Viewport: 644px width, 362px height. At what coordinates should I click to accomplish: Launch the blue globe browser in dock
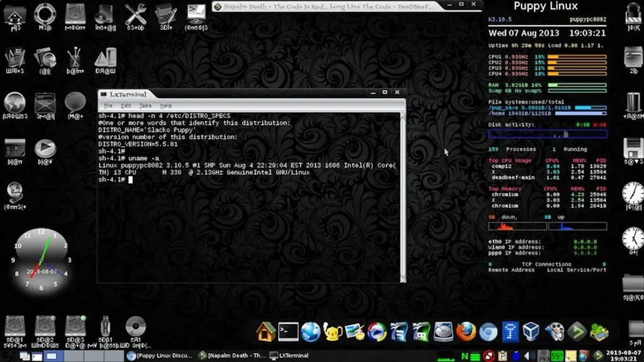click(x=311, y=332)
